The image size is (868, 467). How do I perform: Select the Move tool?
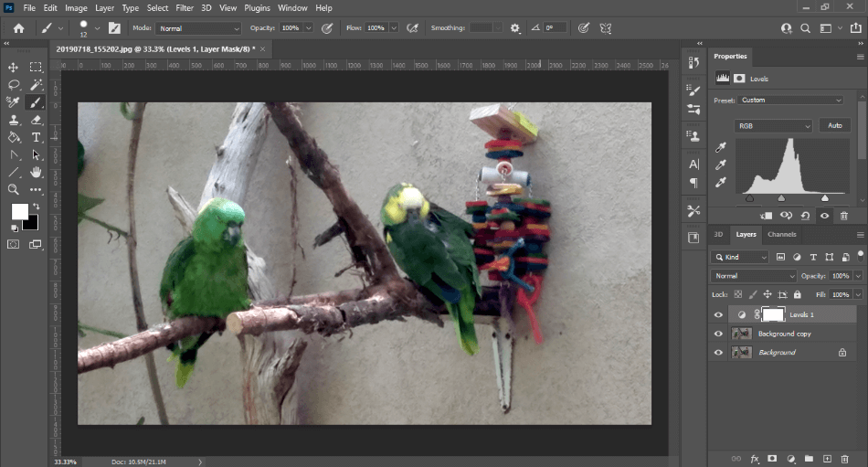pos(14,67)
